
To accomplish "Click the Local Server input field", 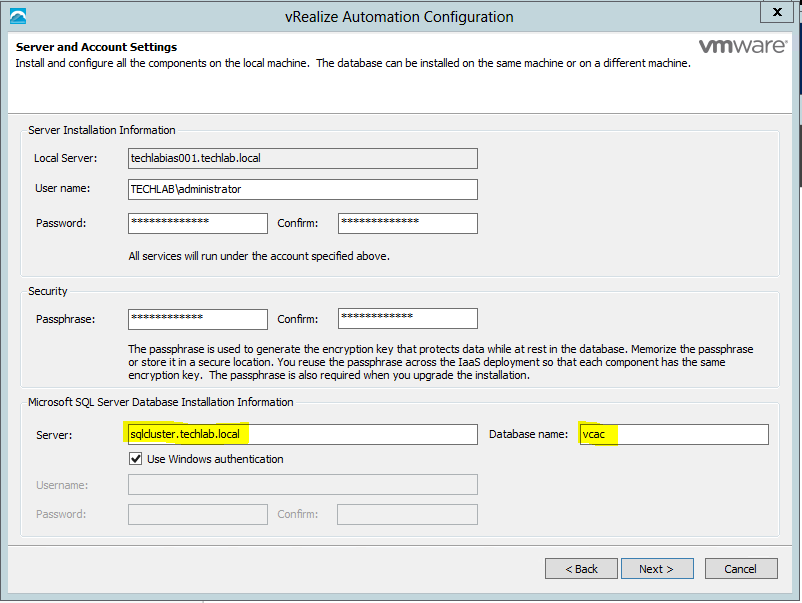I will click(x=303, y=159).
